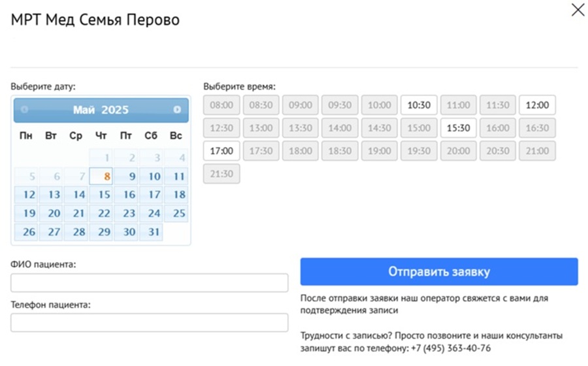Click date 30 in calendar

tap(126, 232)
